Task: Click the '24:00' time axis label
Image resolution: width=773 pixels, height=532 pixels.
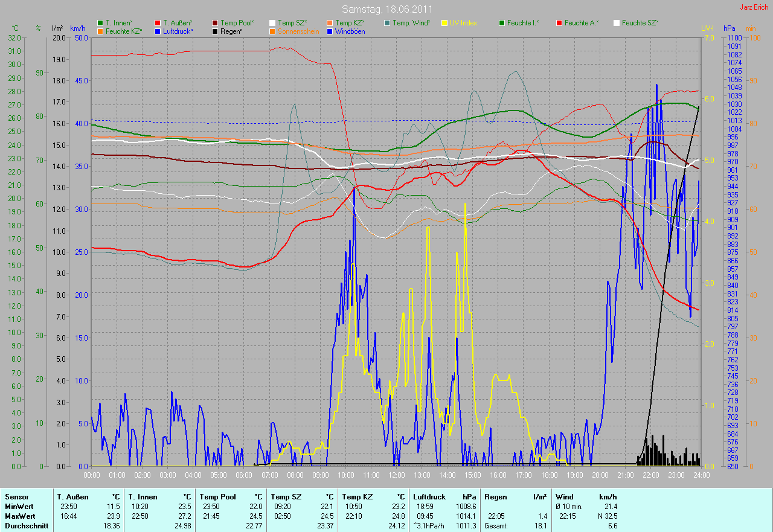Action: 701,475
